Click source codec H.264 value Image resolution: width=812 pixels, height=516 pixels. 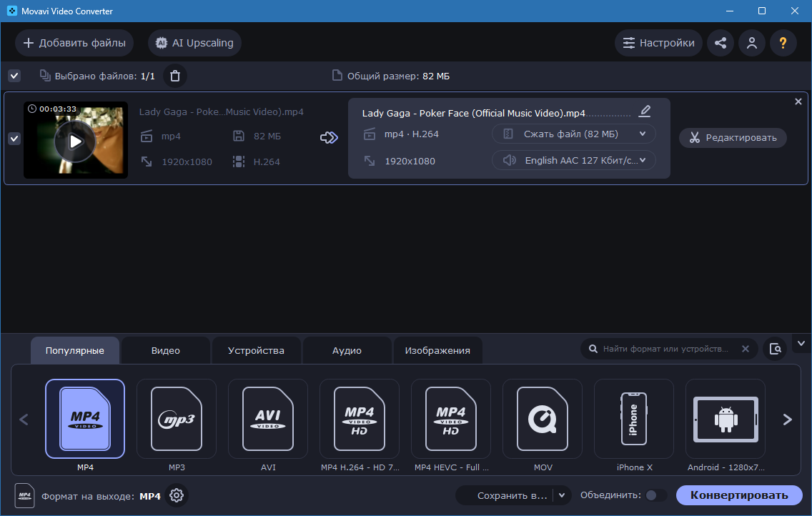(267, 162)
